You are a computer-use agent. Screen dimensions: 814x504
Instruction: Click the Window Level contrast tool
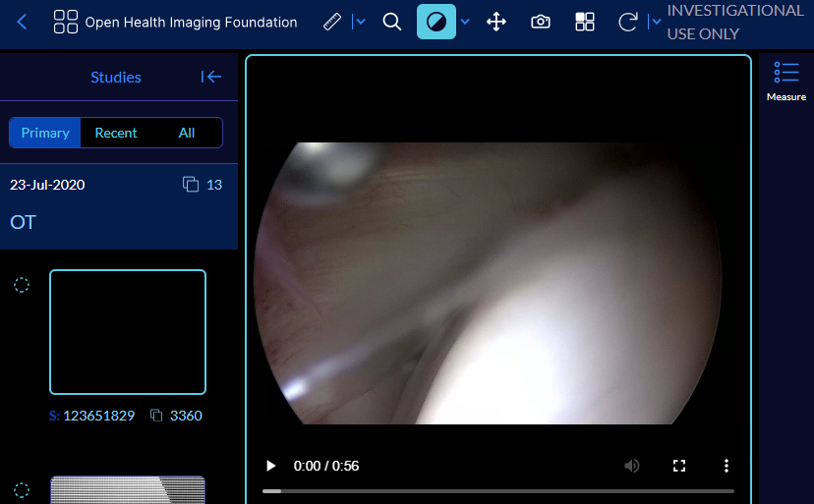tap(436, 22)
